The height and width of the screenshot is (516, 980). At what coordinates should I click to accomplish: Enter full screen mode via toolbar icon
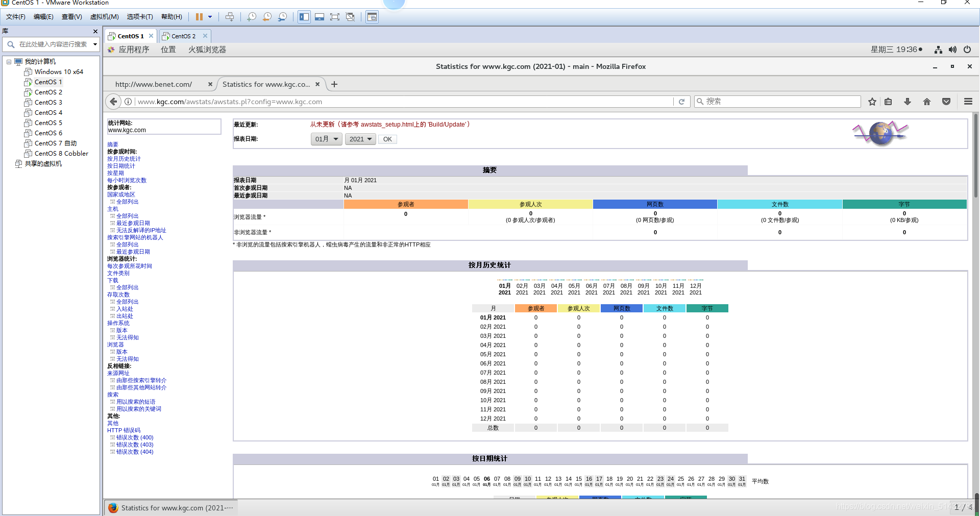(335, 17)
